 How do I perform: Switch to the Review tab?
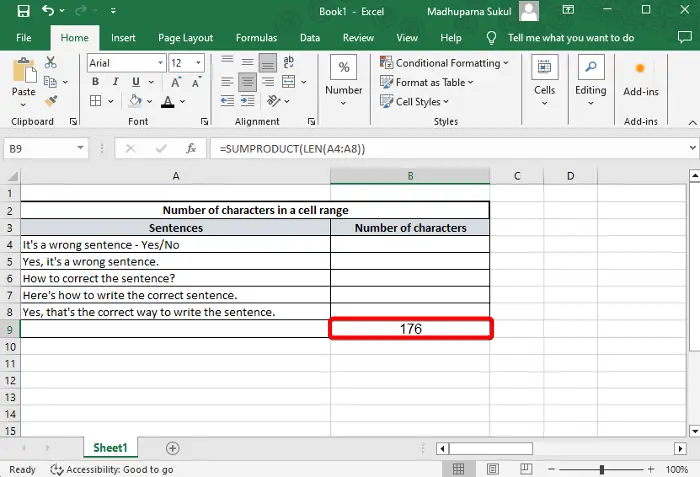click(358, 38)
